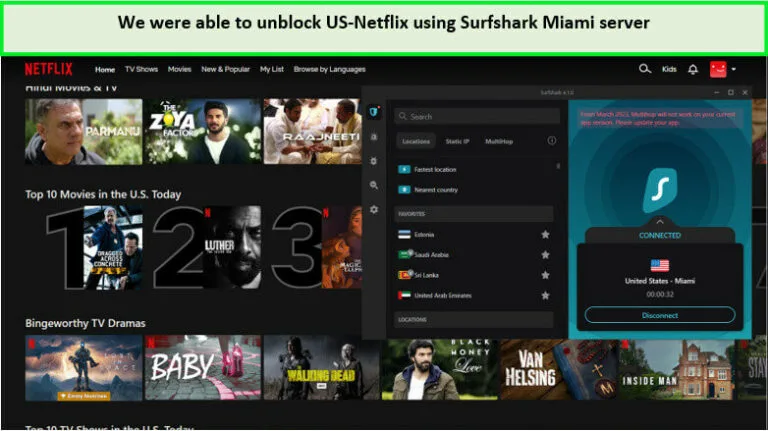Open the Parmanu movie thumbnail
This screenshot has height=431, width=768.
[84, 131]
